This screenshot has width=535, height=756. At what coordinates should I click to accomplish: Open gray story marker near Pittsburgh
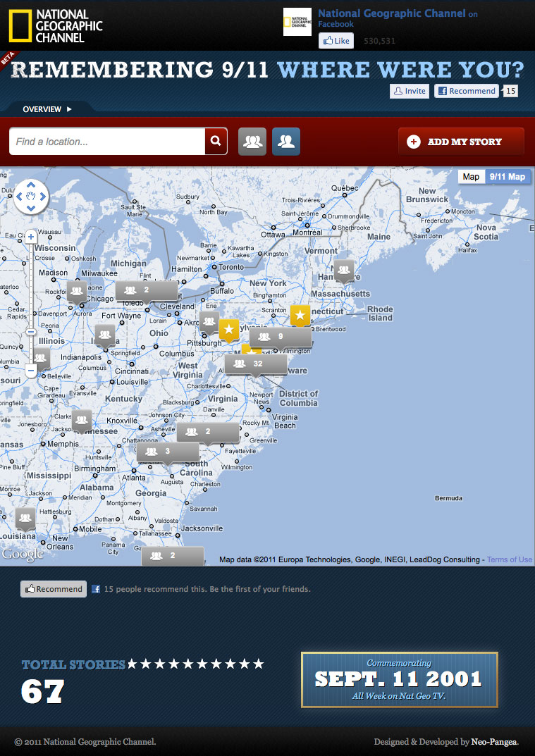coord(209,321)
